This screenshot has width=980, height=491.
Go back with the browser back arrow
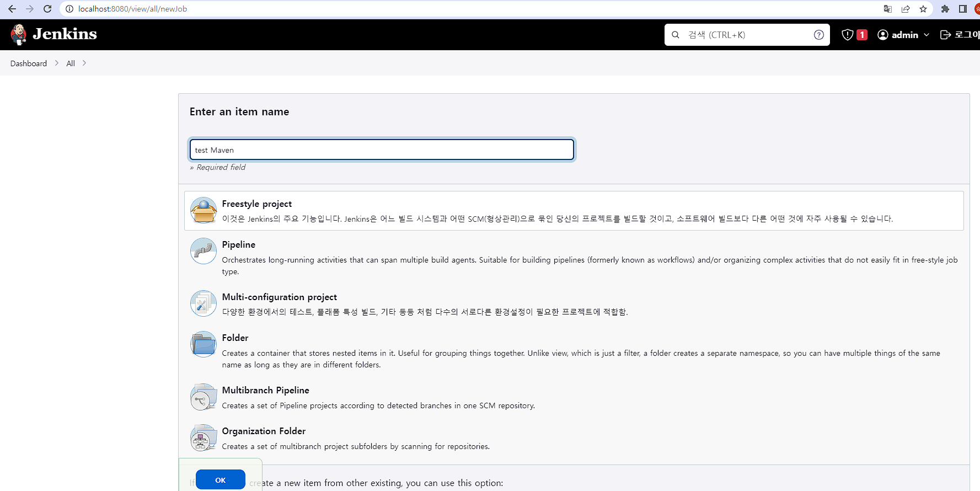coord(12,9)
